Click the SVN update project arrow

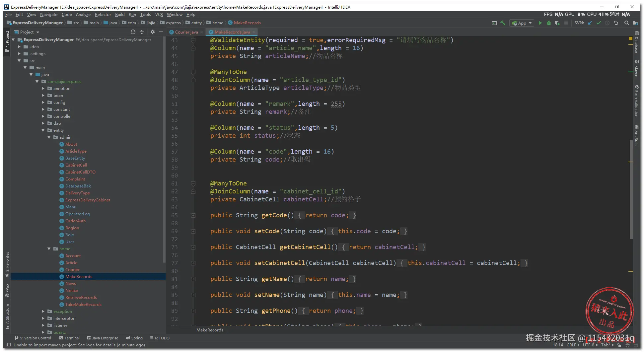pos(590,23)
